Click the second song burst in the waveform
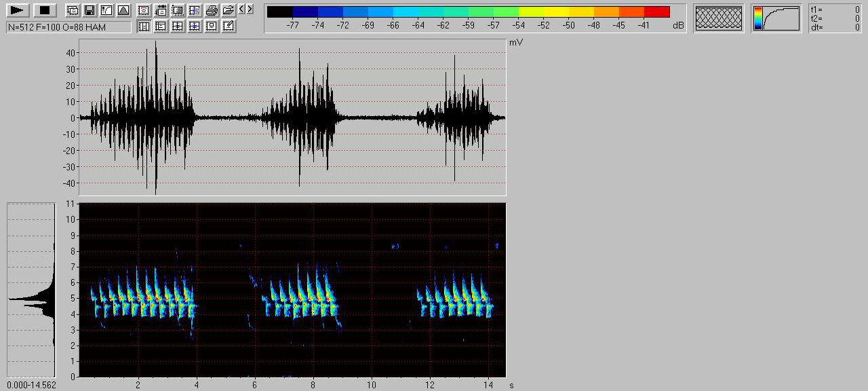The height and width of the screenshot is (391, 868). 300,117
